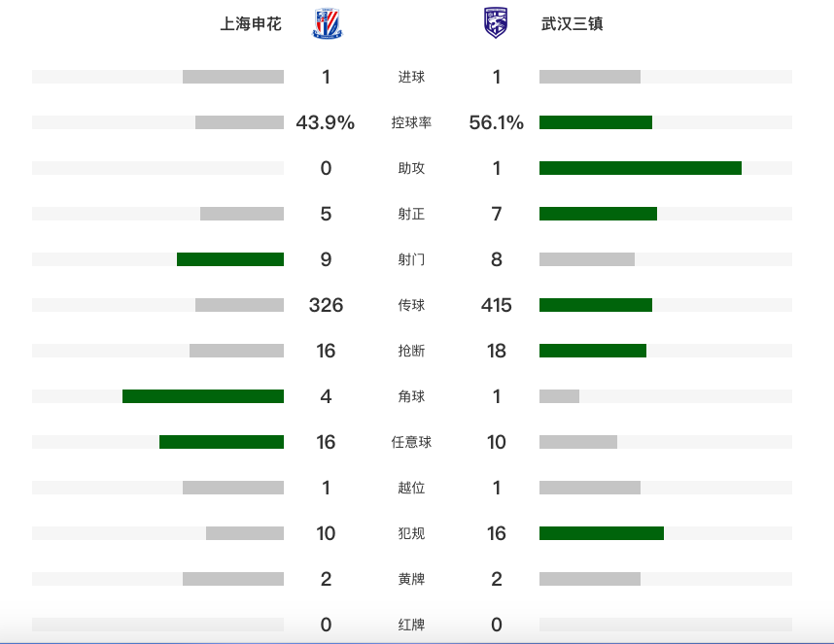The height and width of the screenshot is (644, 834).
Task: Select the 进球 stat row label
Action: pos(411,77)
